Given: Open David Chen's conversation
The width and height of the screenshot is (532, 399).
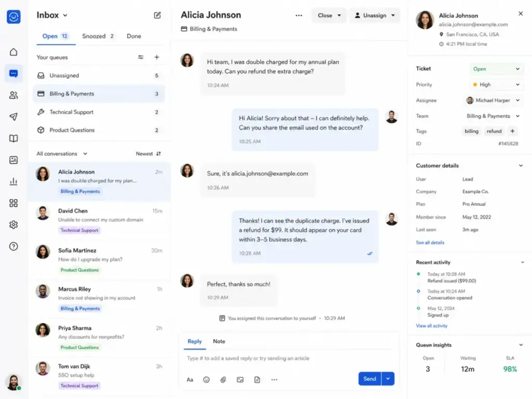Looking at the screenshot, I should [x=99, y=220].
